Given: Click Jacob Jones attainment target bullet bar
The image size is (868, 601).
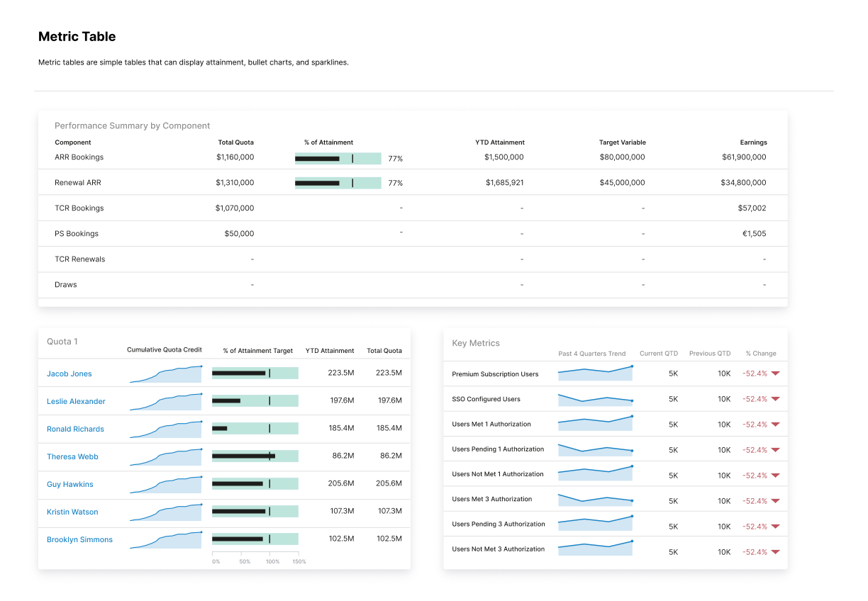Looking at the screenshot, I should point(255,373).
